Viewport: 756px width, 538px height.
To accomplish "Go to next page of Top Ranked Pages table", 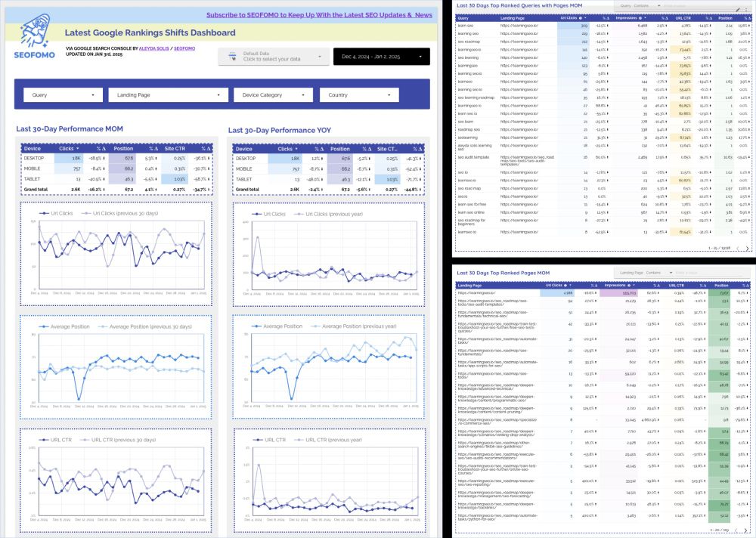I will point(747,530).
